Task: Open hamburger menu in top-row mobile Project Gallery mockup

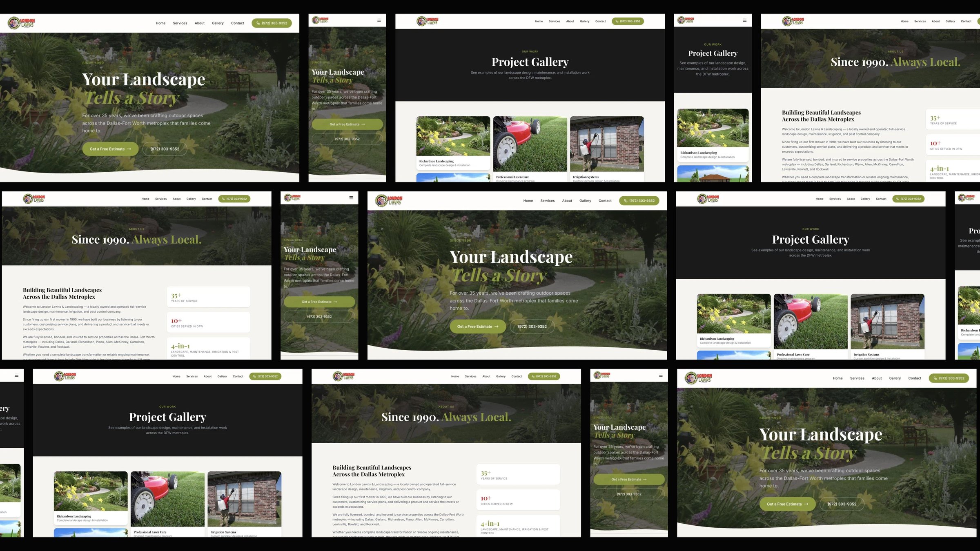Action: coord(744,20)
